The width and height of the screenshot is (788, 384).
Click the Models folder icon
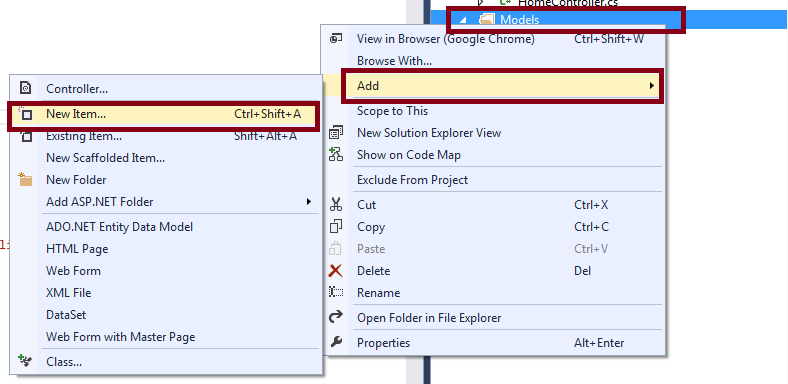[x=486, y=20]
